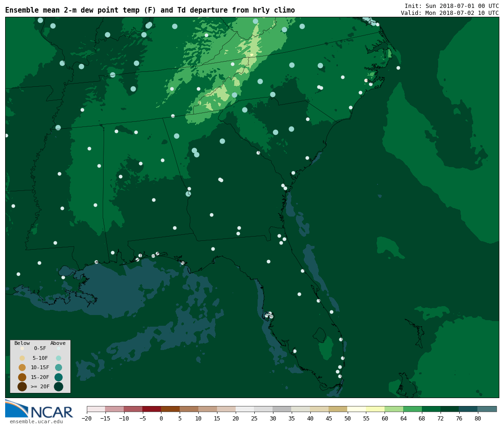
Task: Click the Above 10-15F teal legend circle
Action: [x=58, y=367]
